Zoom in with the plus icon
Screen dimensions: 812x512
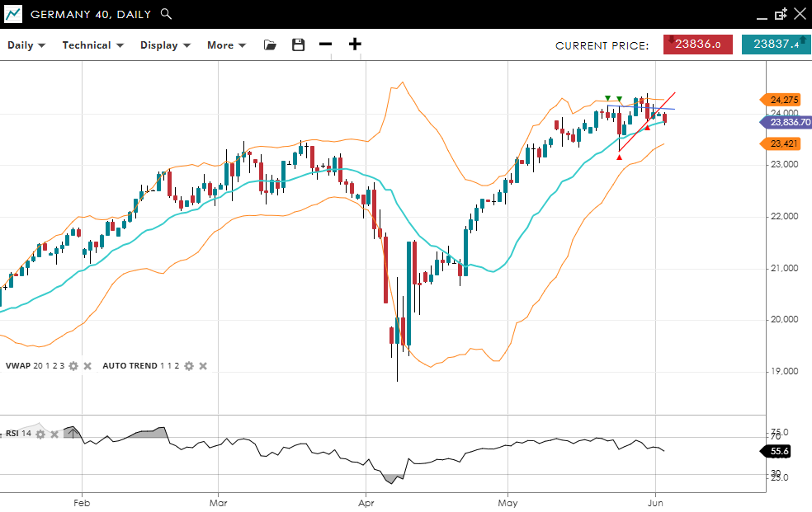(355, 45)
